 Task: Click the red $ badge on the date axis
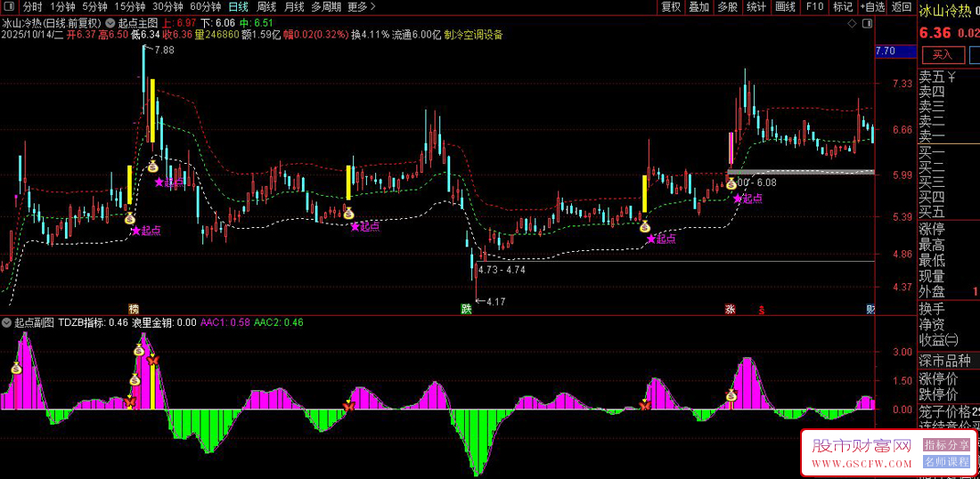point(761,309)
